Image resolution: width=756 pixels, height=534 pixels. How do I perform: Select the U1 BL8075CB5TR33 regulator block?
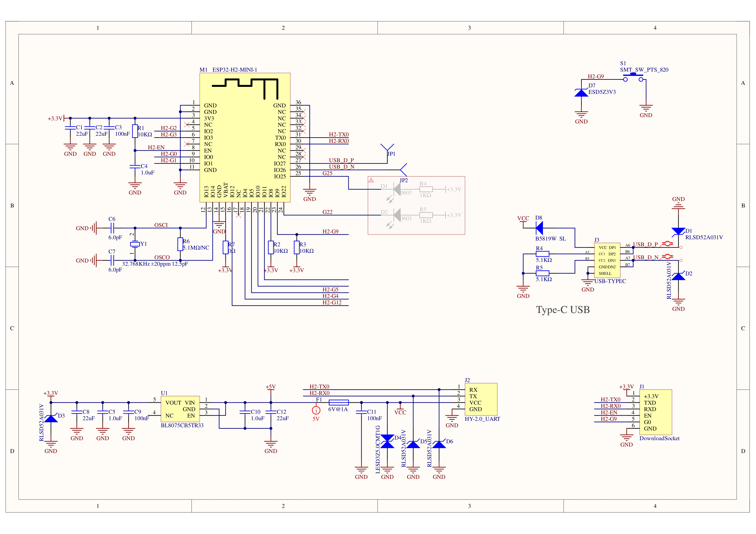click(x=180, y=409)
